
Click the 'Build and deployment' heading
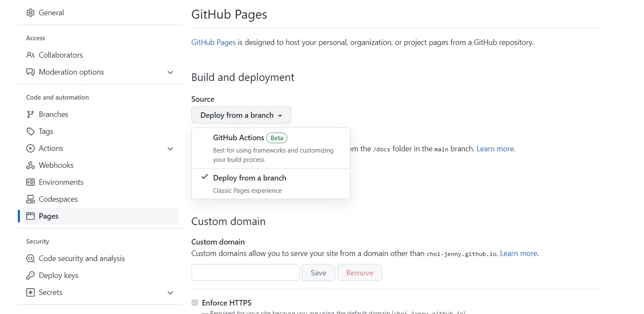(243, 78)
